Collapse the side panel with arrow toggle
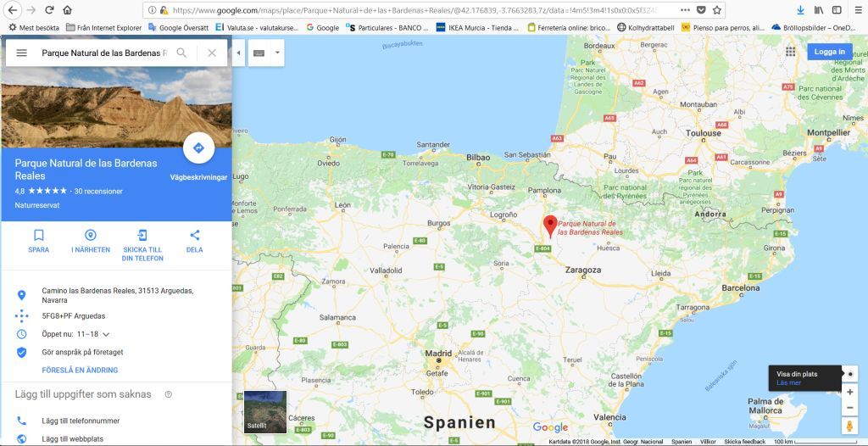 238,53
